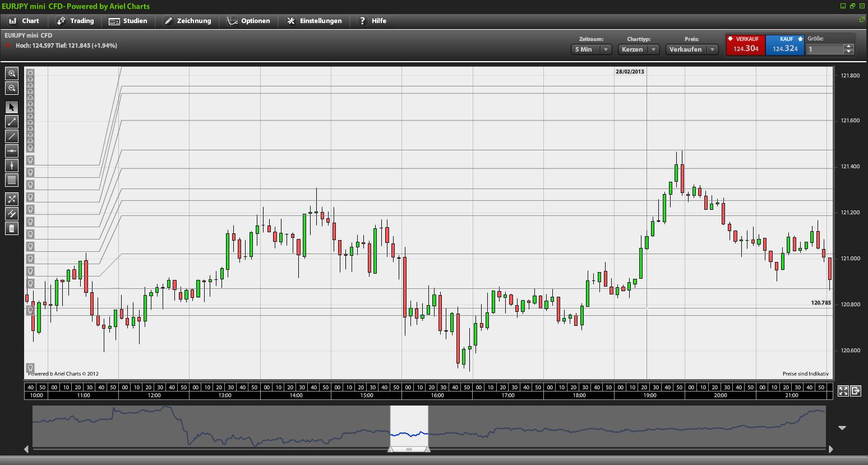Collapse the overview navigator with the down triangle
Screen dimensions: 868x465
tap(842, 428)
